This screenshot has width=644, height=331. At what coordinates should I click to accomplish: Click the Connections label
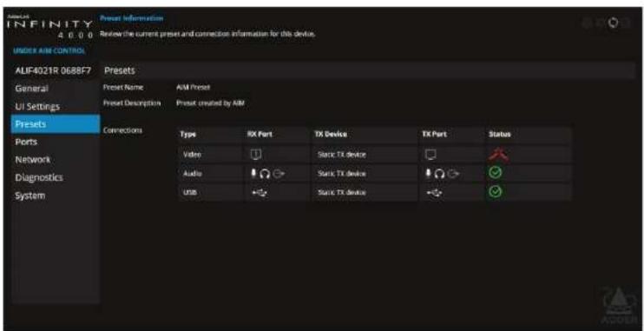coord(122,130)
